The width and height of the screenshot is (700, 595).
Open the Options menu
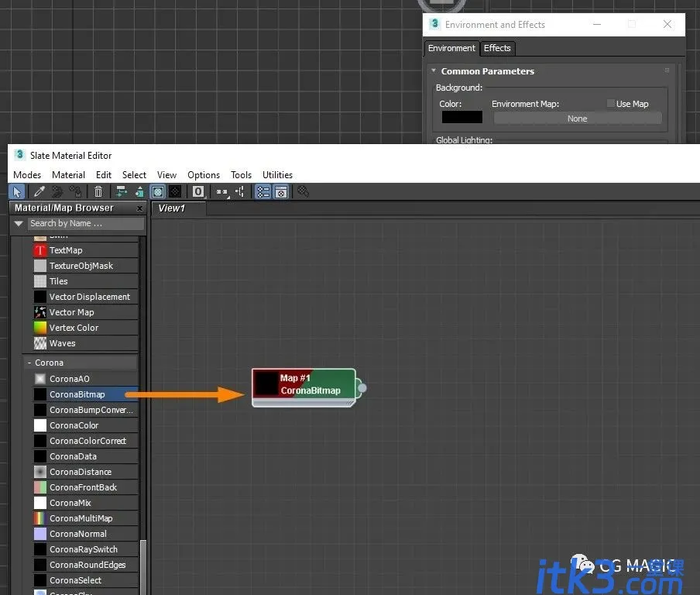(x=204, y=174)
